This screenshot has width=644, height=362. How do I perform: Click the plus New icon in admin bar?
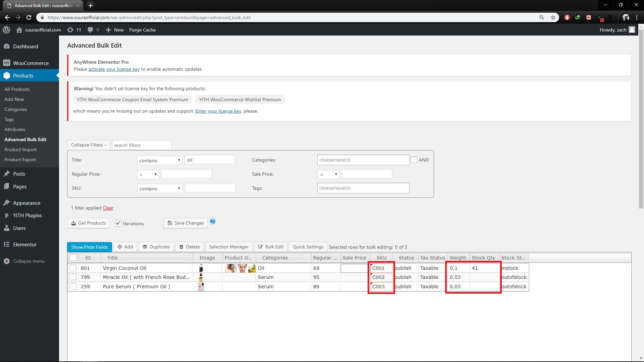pyautogui.click(x=108, y=30)
